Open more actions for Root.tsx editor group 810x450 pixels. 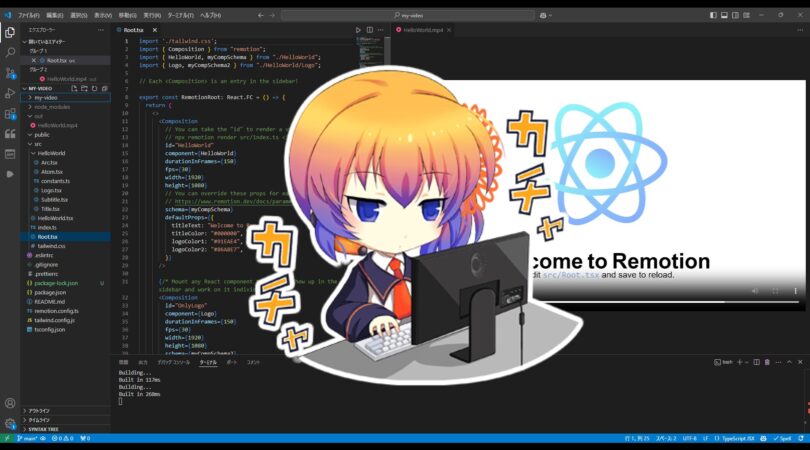[381, 30]
